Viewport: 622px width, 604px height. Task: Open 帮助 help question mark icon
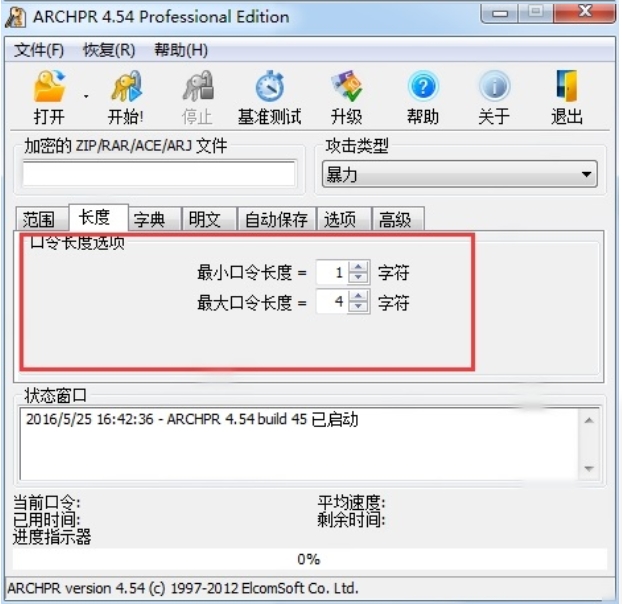423,86
